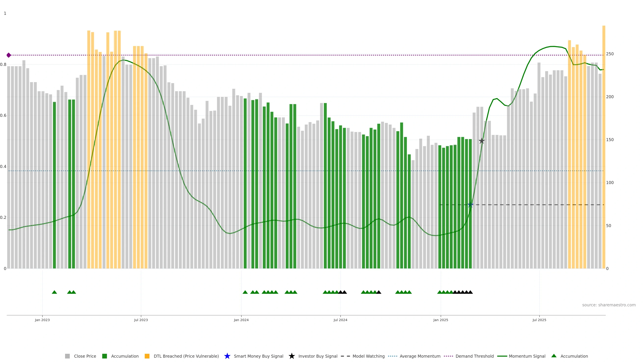The height and width of the screenshot is (362, 644).
Task: Click the blue Smart Money star on chart
Action: [x=470, y=205]
